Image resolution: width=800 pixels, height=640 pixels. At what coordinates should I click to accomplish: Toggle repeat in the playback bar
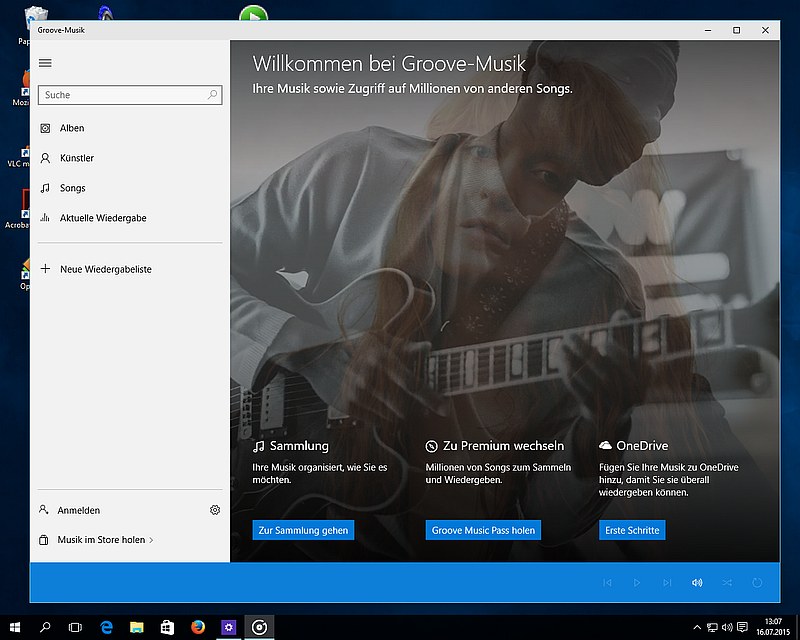[x=757, y=582]
